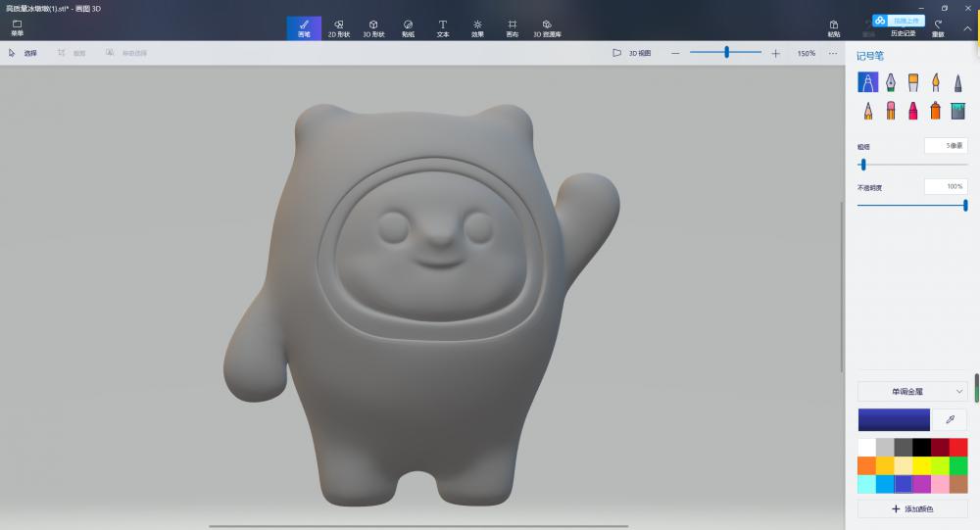This screenshot has height=530, width=980.
Task: Open the 3D 资源库 library tab
Action: click(x=547, y=28)
